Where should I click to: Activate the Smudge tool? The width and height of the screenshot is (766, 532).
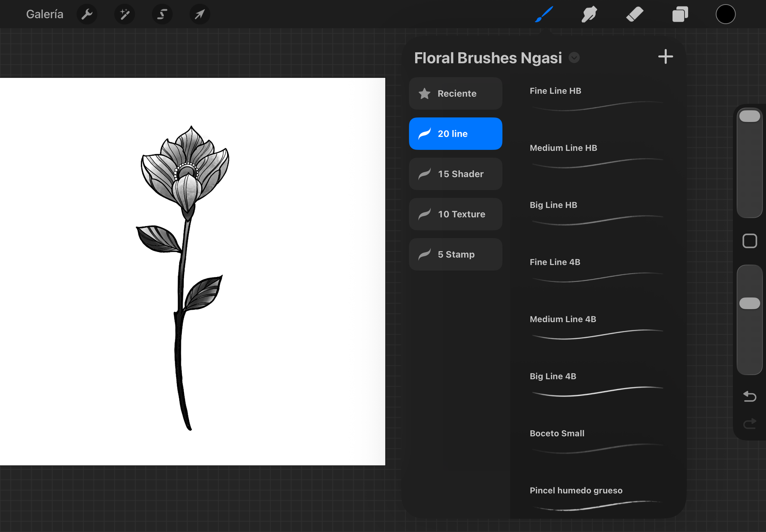[x=589, y=14]
